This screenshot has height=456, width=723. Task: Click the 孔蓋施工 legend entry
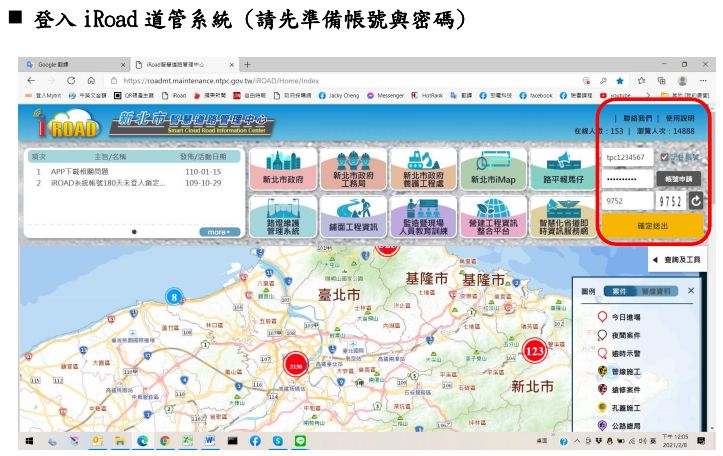point(619,408)
